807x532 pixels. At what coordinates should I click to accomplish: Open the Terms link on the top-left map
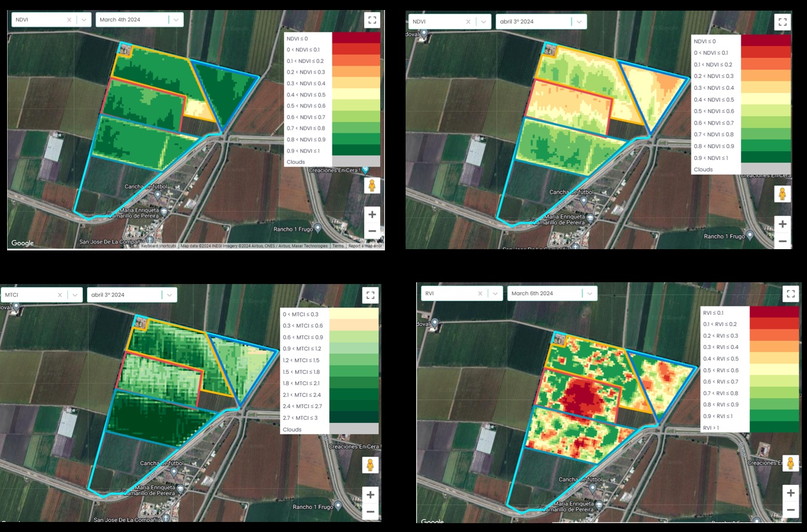point(338,246)
